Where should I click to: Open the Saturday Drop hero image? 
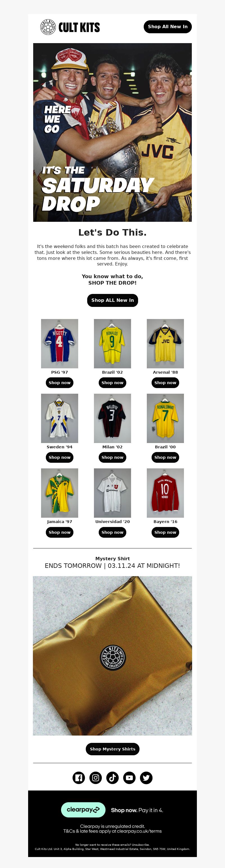[112, 132]
